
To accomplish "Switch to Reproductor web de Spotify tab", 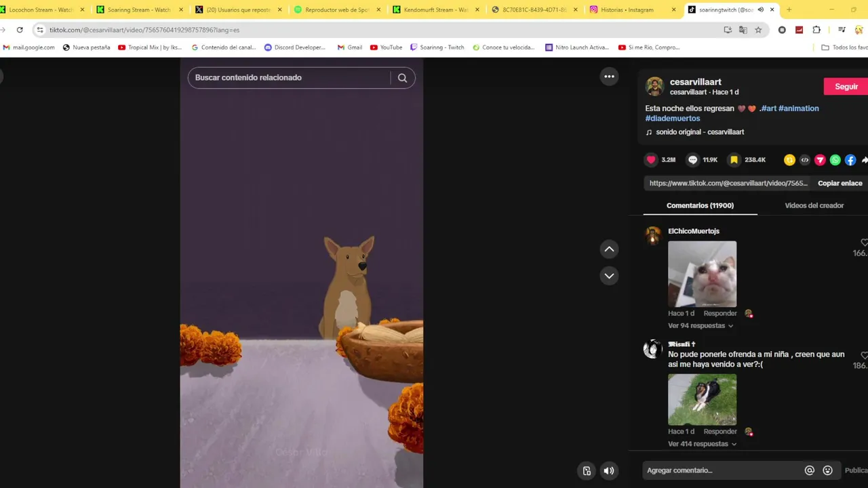I will pyautogui.click(x=336, y=9).
